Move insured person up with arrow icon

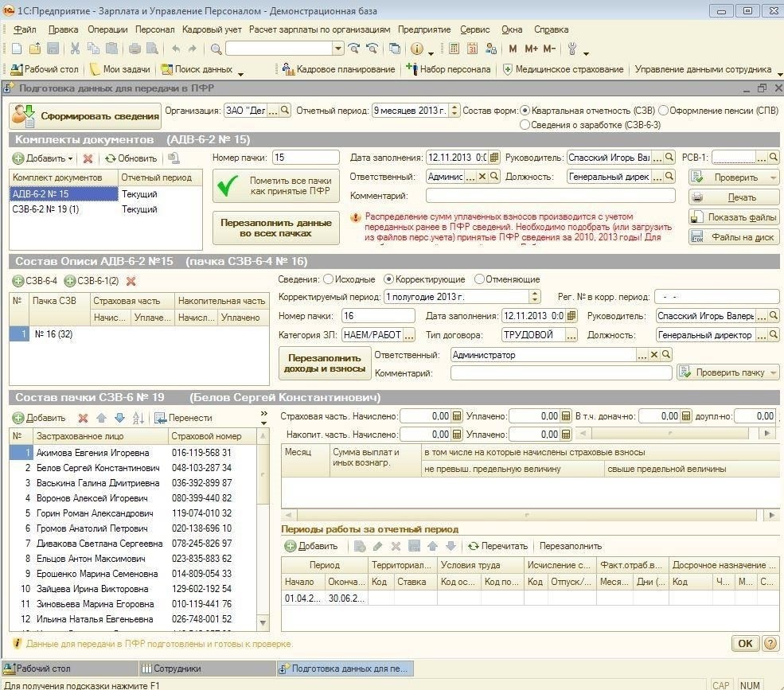tap(102, 418)
